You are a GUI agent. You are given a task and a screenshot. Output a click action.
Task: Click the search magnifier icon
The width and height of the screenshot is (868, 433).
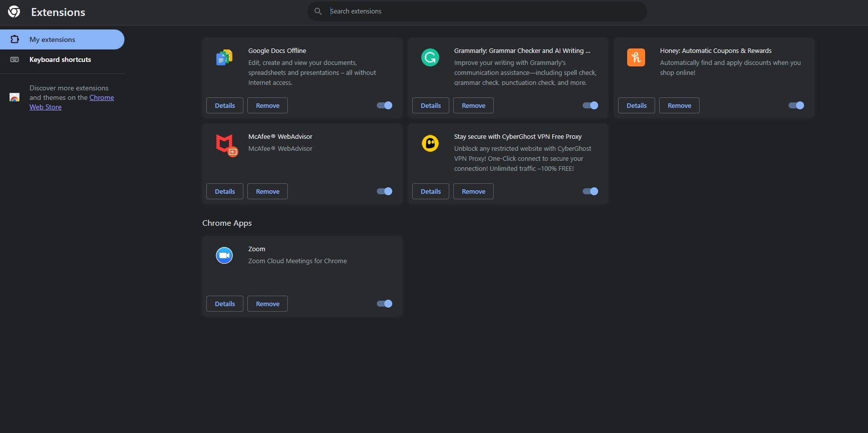click(318, 11)
